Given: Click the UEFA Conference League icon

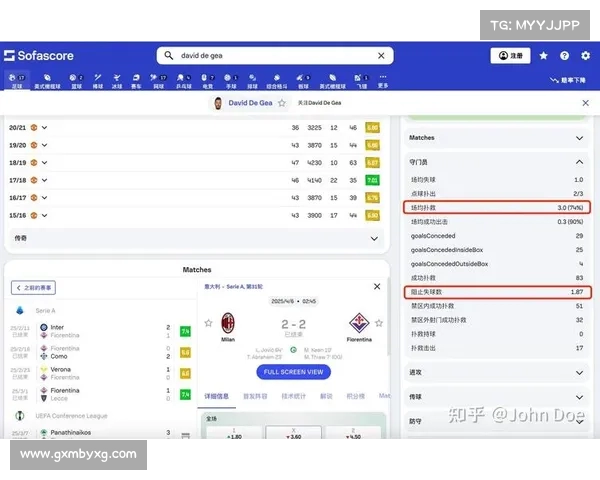Looking at the screenshot, I should coord(20,416).
